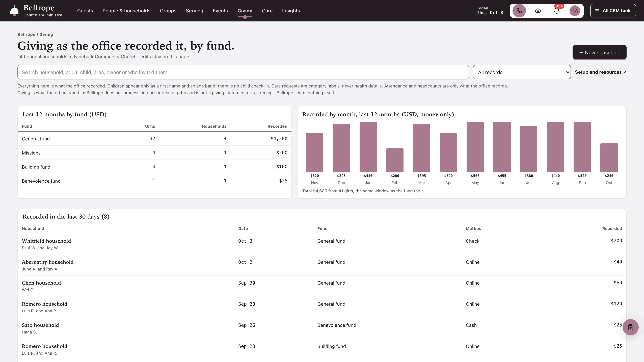644x362 pixels.
Task: Open Setup and resources link
Action: [x=601, y=72]
